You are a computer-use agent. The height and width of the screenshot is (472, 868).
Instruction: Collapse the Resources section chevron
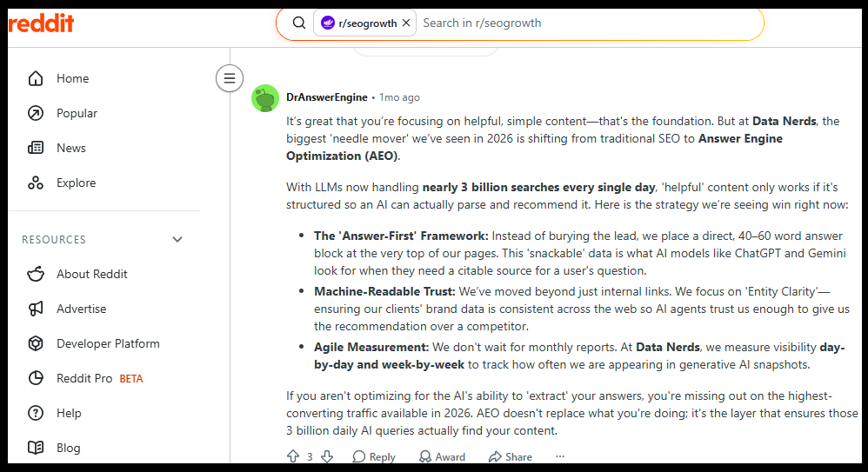click(x=177, y=240)
